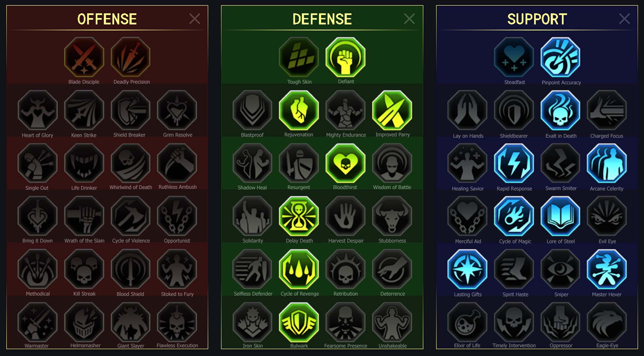This screenshot has width=644, height=356.
Task: Disable the active Defiant mastery
Action: click(x=345, y=57)
